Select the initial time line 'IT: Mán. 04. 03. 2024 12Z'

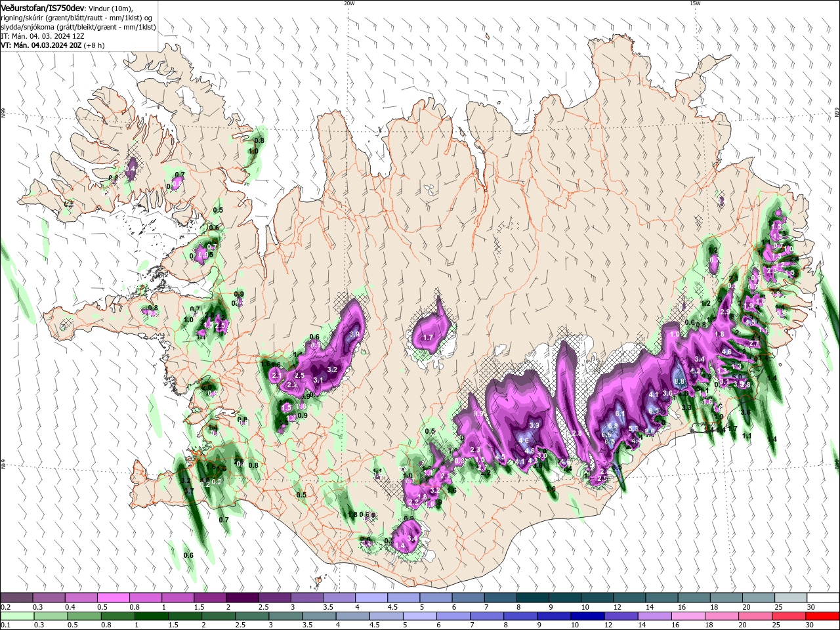coord(43,36)
